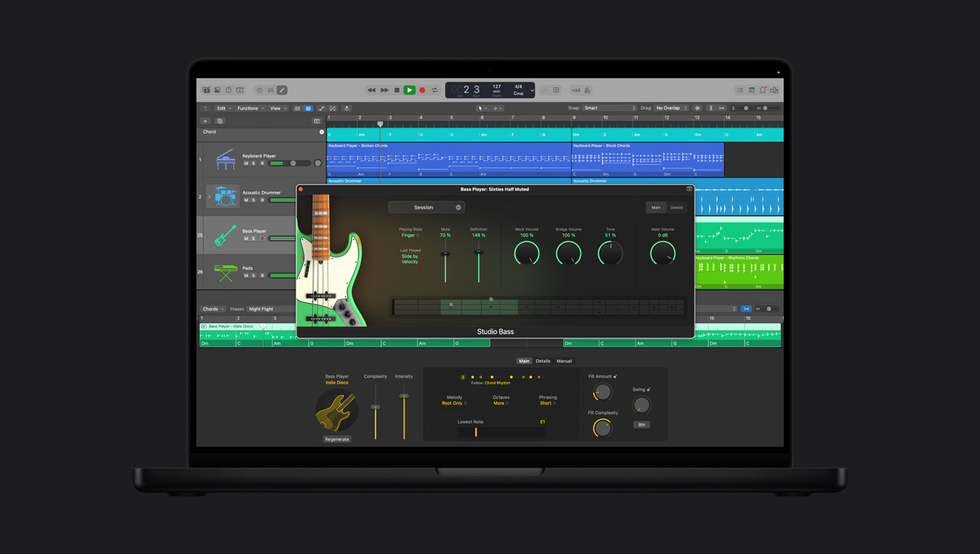Image resolution: width=980 pixels, height=554 pixels.
Task: Open the Chords dropdown in the editor
Action: tap(212, 309)
